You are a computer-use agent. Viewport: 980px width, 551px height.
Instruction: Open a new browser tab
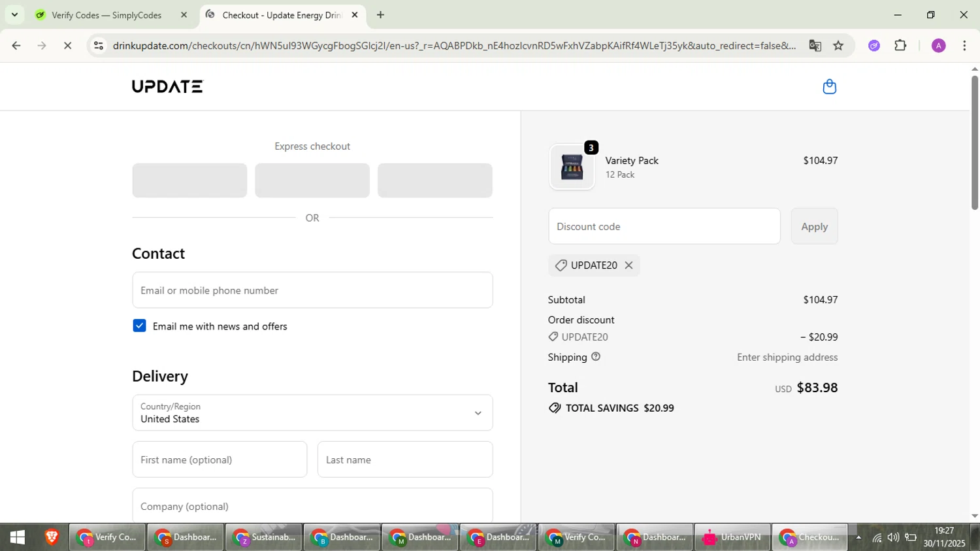(380, 15)
